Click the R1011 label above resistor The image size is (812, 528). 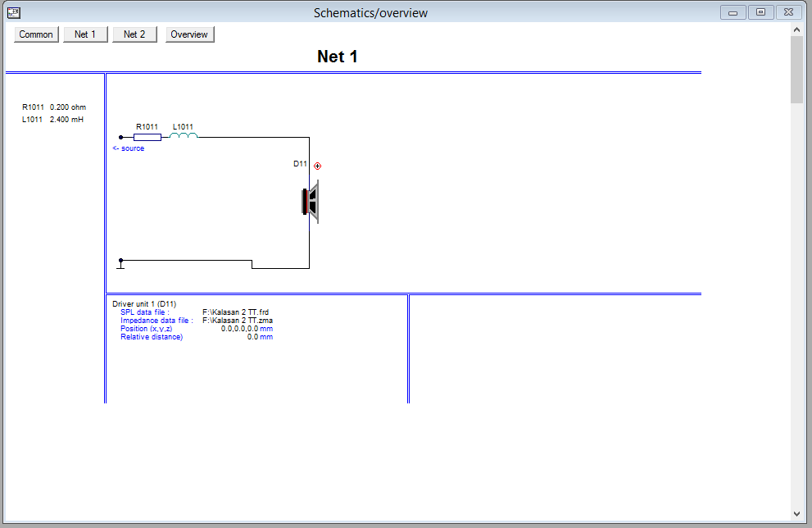(x=147, y=126)
